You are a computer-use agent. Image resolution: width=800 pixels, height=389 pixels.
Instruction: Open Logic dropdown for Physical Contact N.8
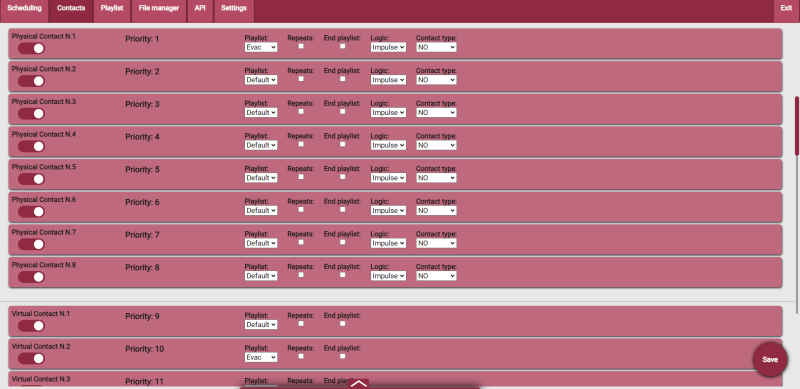388,276
